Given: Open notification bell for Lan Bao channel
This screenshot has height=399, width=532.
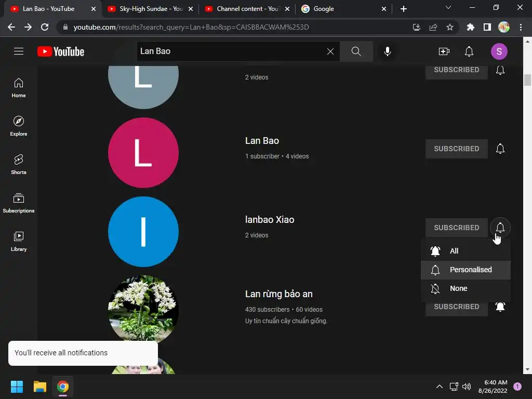Looking at the screenshot, I should pos(500,149).
